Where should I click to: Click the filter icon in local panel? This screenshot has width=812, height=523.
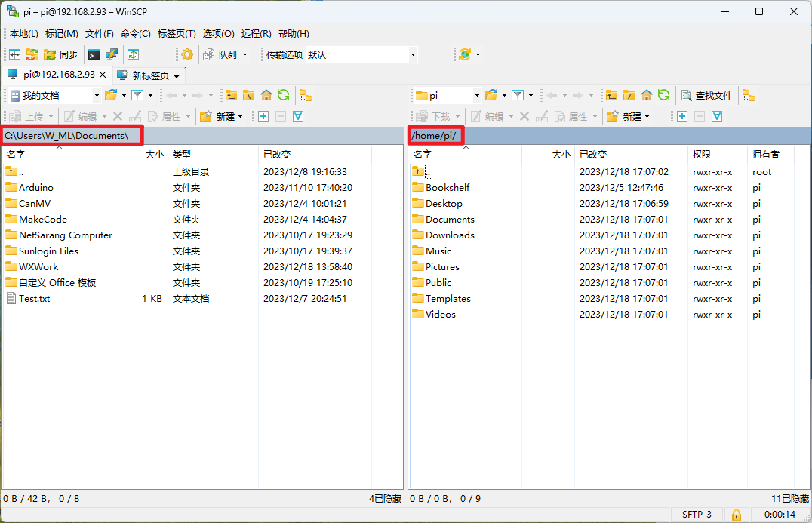(x=137, y=95)
